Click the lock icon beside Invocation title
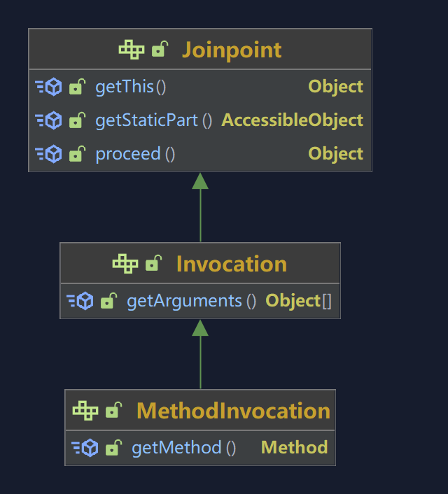This screenshot has width=448, height=494. tap(153, 264)
